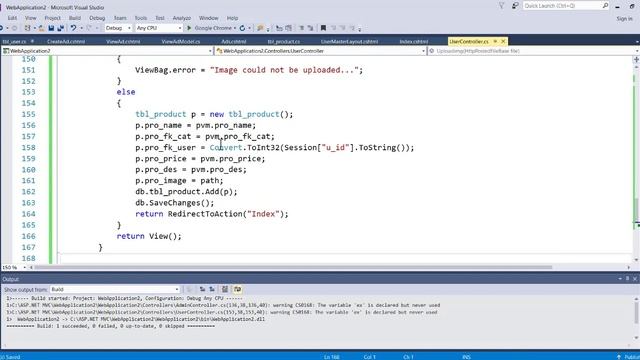
Task: Switch to the UserMasterLayout.cshtml tab
Action: tap(349, 42)
